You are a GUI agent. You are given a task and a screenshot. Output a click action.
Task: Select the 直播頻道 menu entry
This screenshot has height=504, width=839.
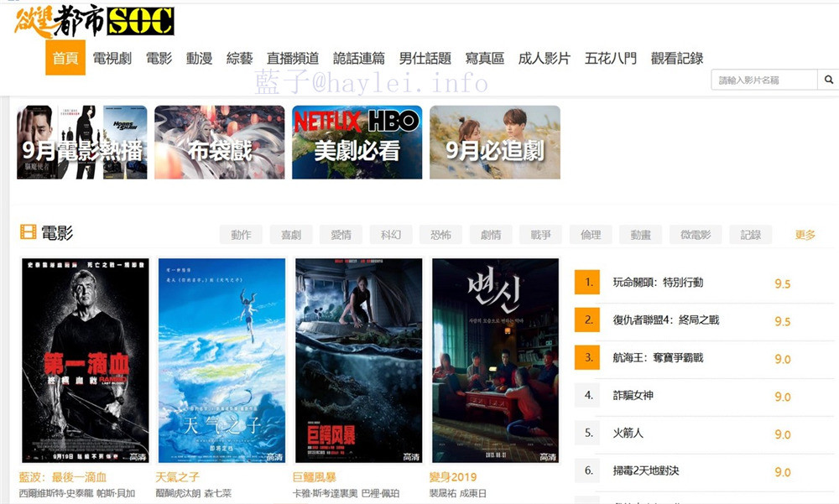coord(293,58)
